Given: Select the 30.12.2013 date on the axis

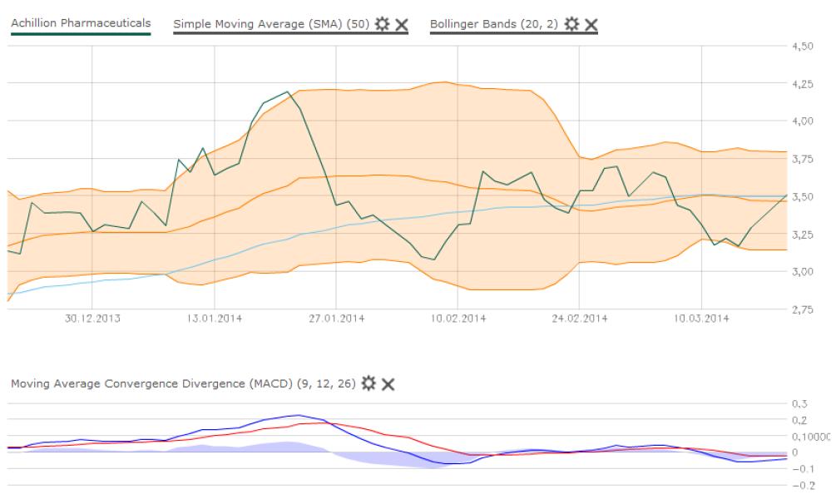Looking at the screenshot, I should 92,318.
